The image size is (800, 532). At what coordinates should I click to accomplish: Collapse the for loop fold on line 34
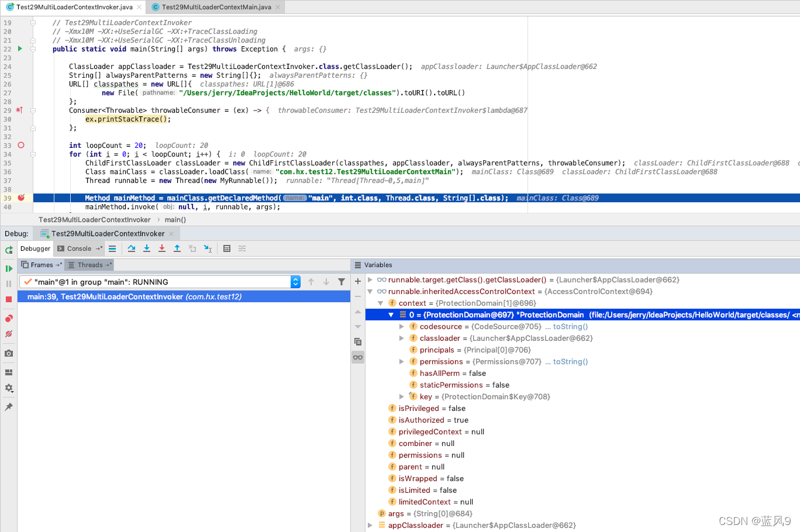click(x=33, y=154)
